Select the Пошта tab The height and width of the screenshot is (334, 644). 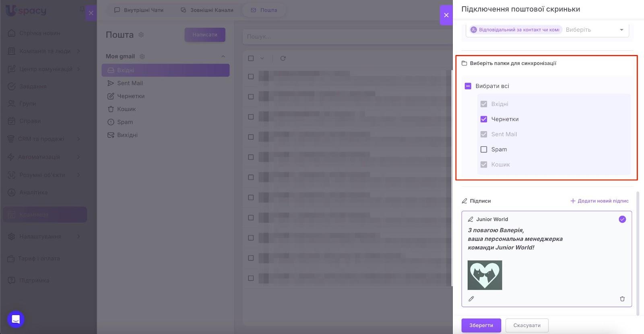[264, 10]
